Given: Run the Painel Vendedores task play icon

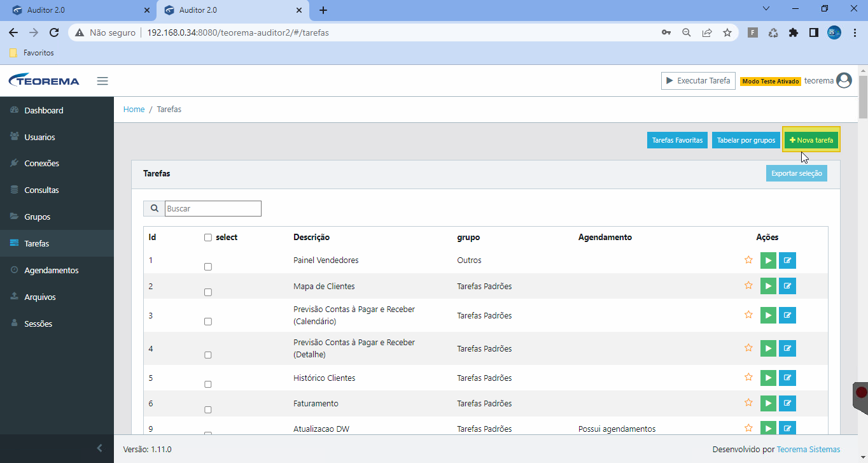Looking at the screenshot, I should click(768, 260).
